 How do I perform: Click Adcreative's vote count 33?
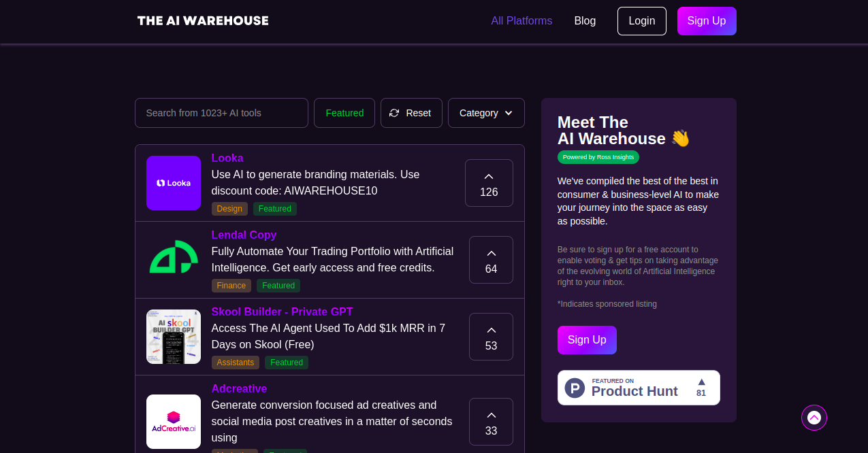[x=492, y=431]
